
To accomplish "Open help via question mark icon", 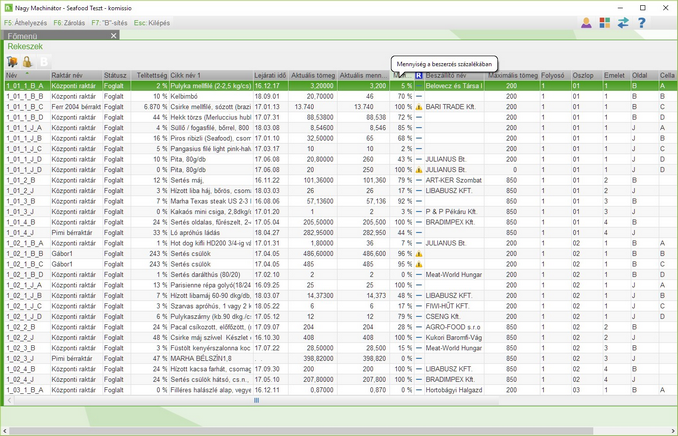I will click(x=644, y=22).
